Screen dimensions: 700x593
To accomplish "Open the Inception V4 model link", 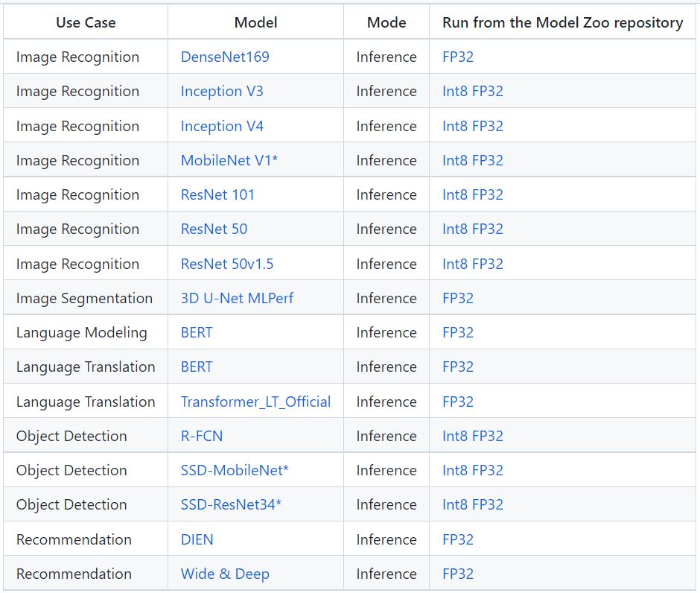I will tap(222, 126).
